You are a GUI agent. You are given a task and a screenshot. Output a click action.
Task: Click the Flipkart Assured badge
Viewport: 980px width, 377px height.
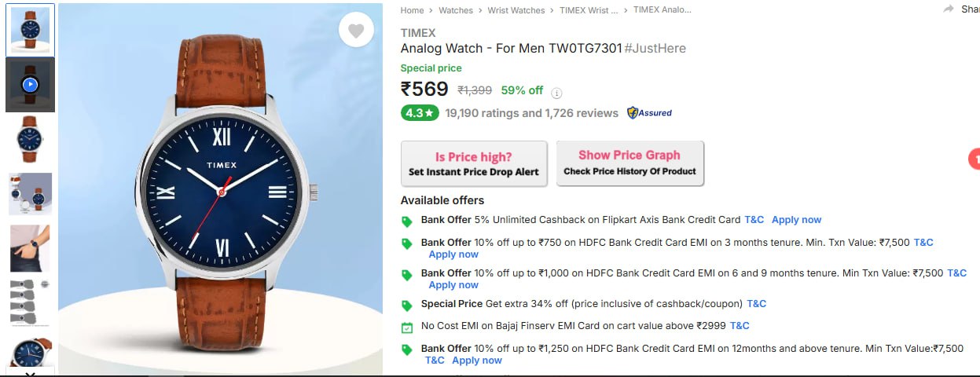(649, 113)
